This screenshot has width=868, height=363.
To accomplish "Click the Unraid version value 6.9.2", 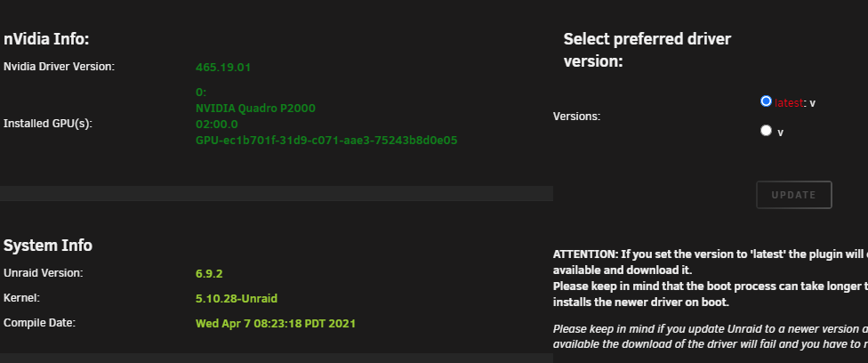I will [209, 274].
